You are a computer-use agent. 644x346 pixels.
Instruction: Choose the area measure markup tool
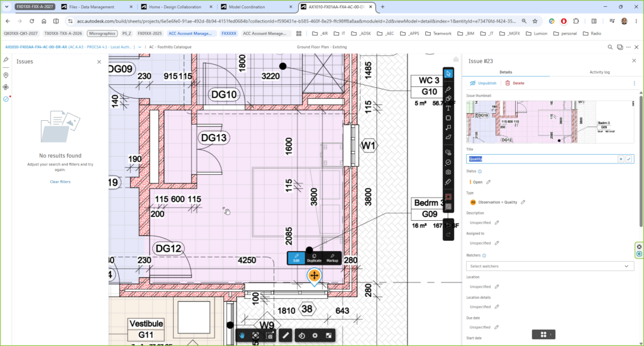448,137
